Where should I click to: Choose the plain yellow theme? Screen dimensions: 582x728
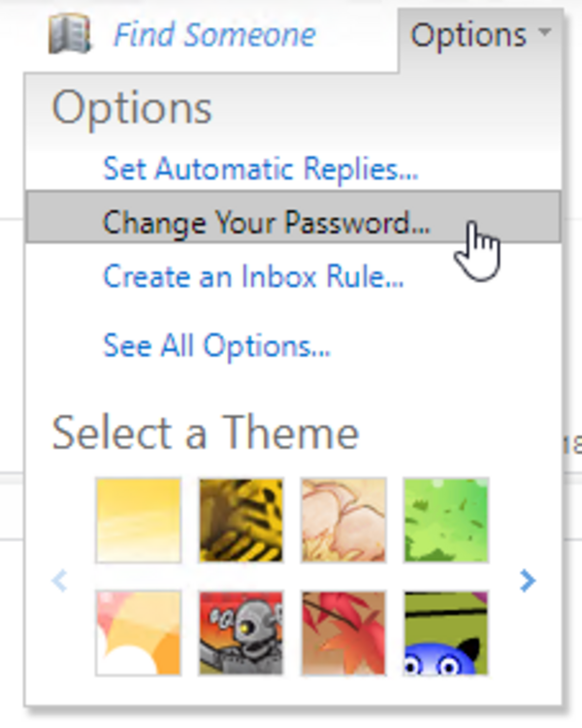pos(139,520)
